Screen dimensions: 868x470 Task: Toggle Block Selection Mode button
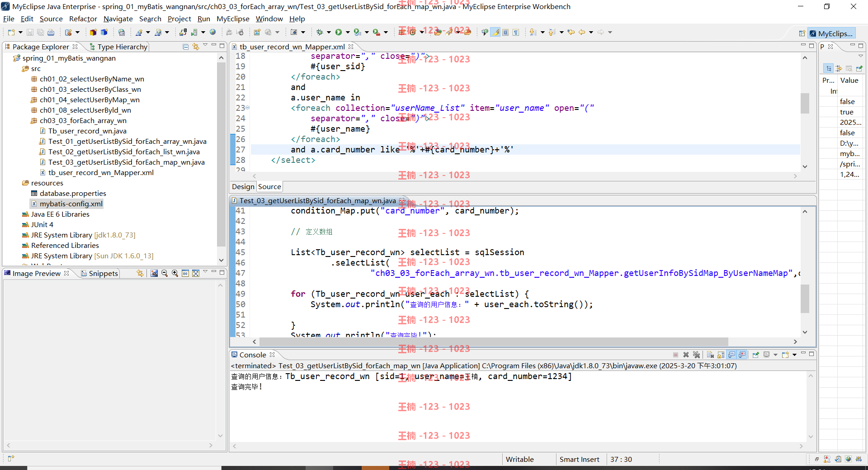[505, 32]
